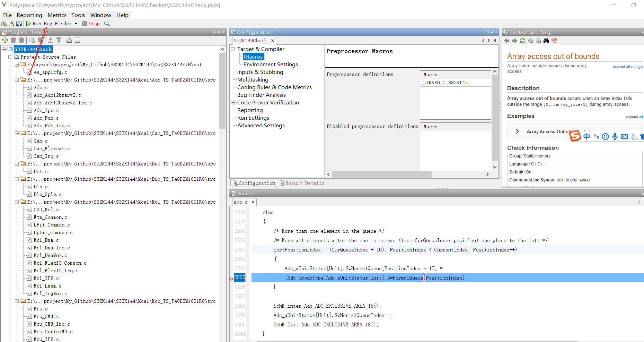The width and height of the screenshot is (644, 342).
Task: Close the Adc.c source tab
Action: coord(253,202)
